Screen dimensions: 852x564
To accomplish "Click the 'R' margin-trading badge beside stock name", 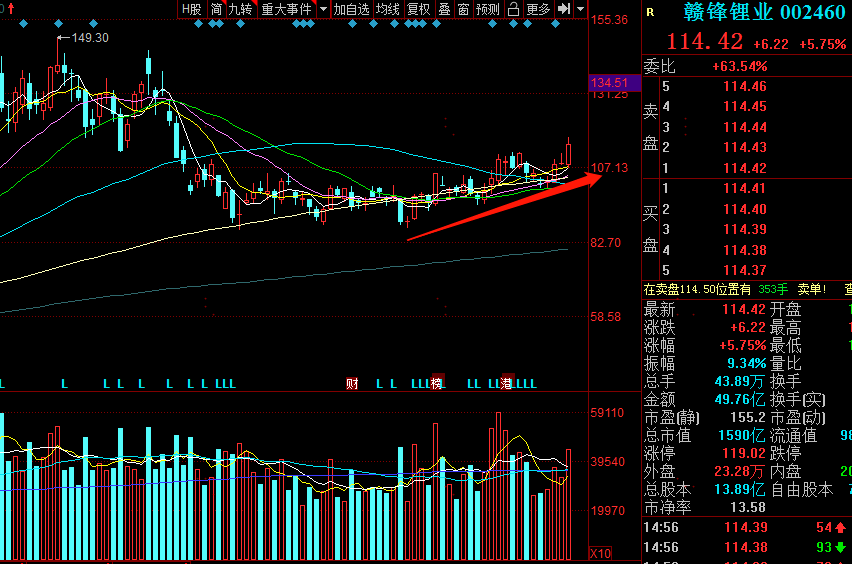I will click(x=650, y=12).
